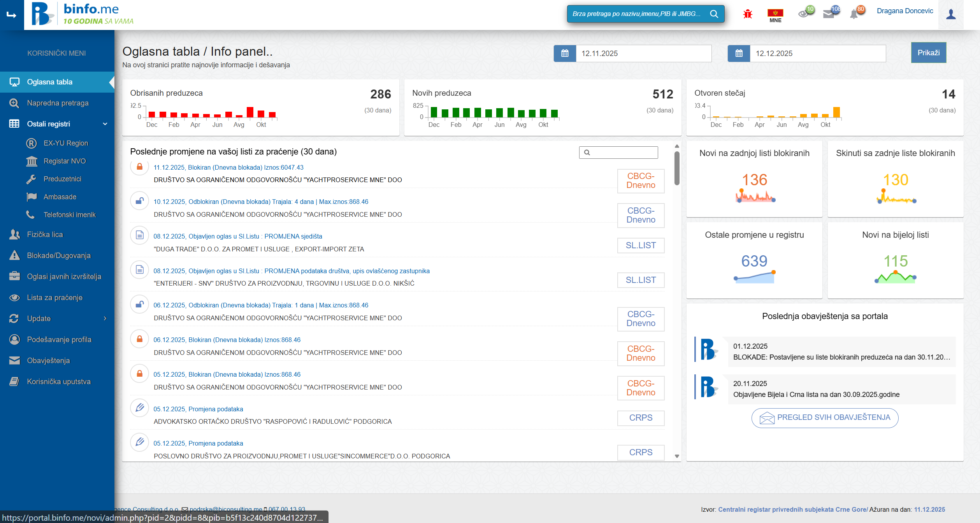Click the lock icon next to 11.12.2025 blockade
The height and width of the screenshot is (523, 980).
point(139,167)
